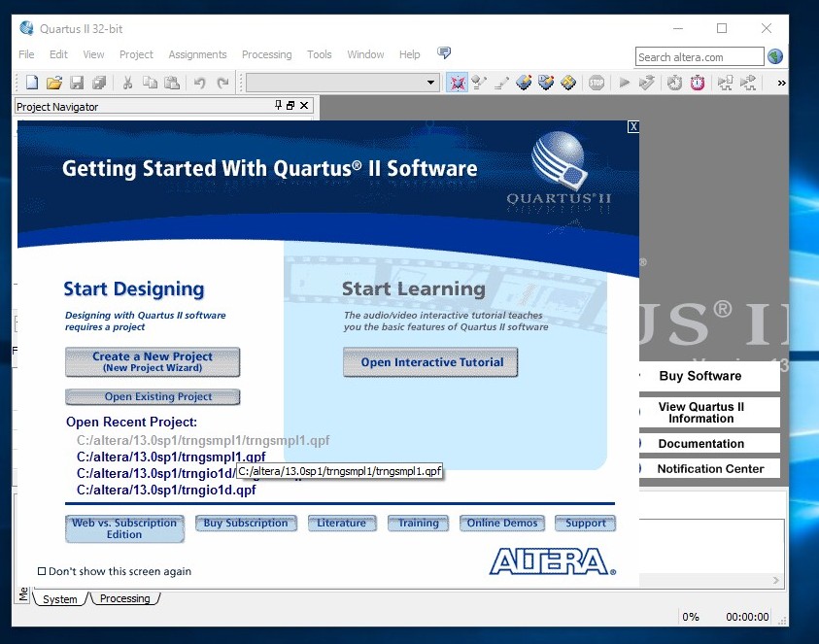Click View Quartus II Information button
Viewport: 819px width, 644px height.
point(709,413)
